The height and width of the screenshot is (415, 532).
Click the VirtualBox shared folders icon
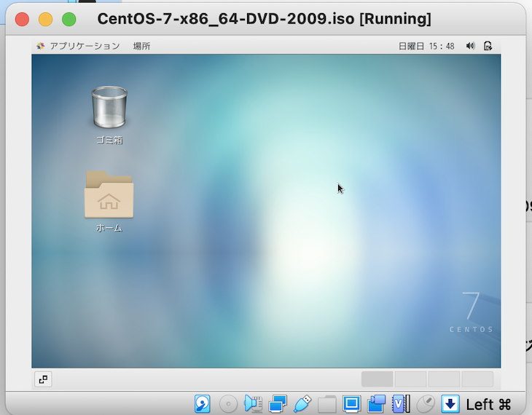point(326,404)
